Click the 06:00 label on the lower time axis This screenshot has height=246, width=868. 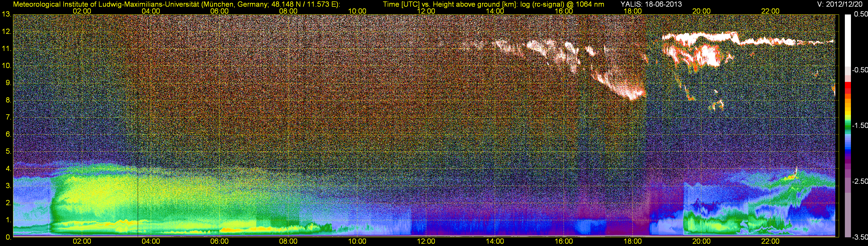coord(219,241)
